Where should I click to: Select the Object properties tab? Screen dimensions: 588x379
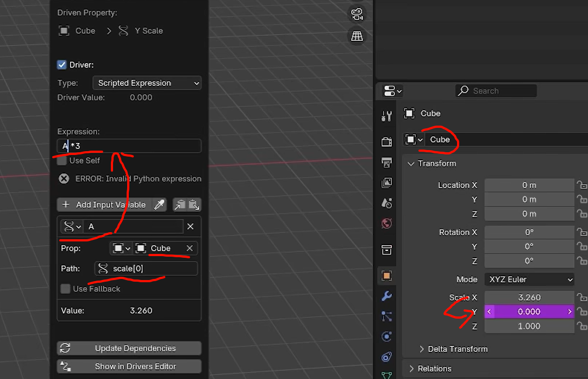click(x=386, y=276)
